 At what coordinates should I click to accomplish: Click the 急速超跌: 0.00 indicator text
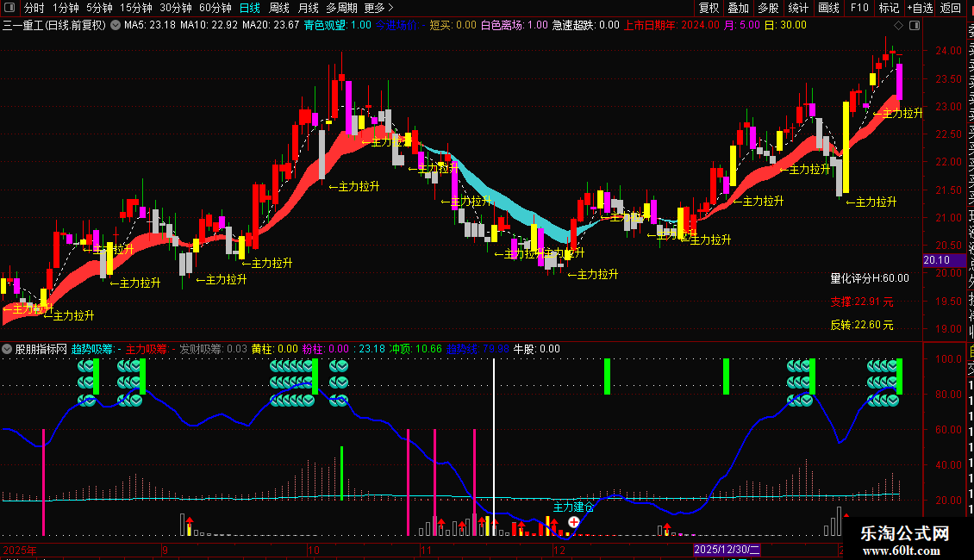(x=586, y=26)
